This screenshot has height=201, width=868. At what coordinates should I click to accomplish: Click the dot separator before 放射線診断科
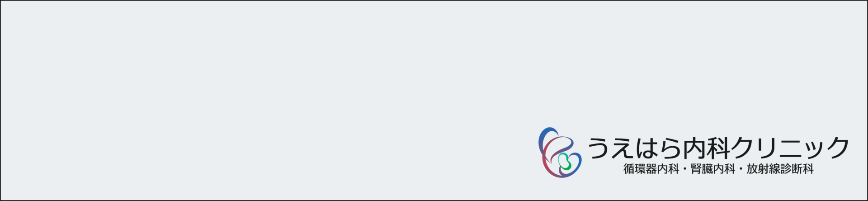pos(741,169)
